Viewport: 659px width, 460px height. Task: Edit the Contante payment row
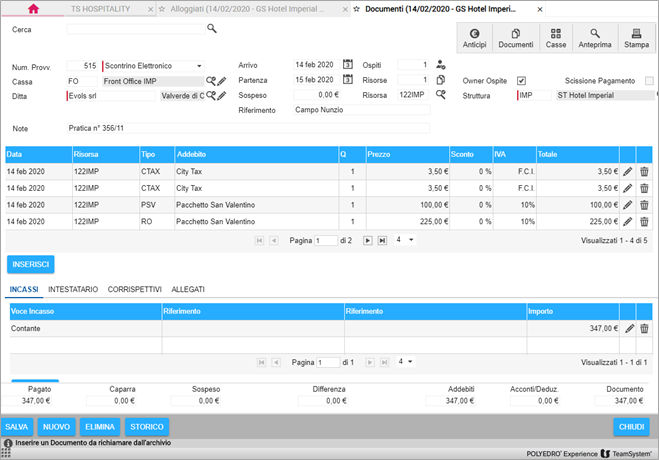629,329
